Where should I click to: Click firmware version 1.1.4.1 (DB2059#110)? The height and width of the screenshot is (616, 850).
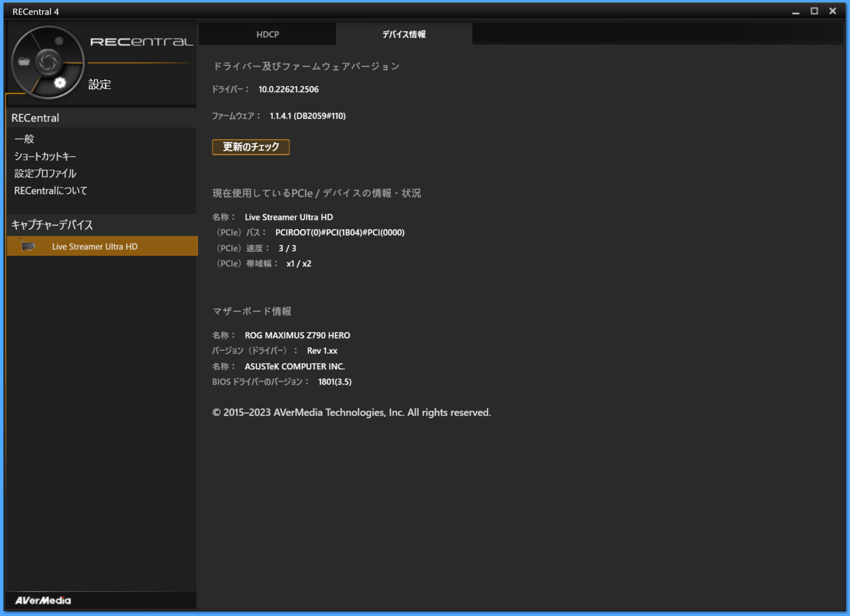(x=308, y=116)
